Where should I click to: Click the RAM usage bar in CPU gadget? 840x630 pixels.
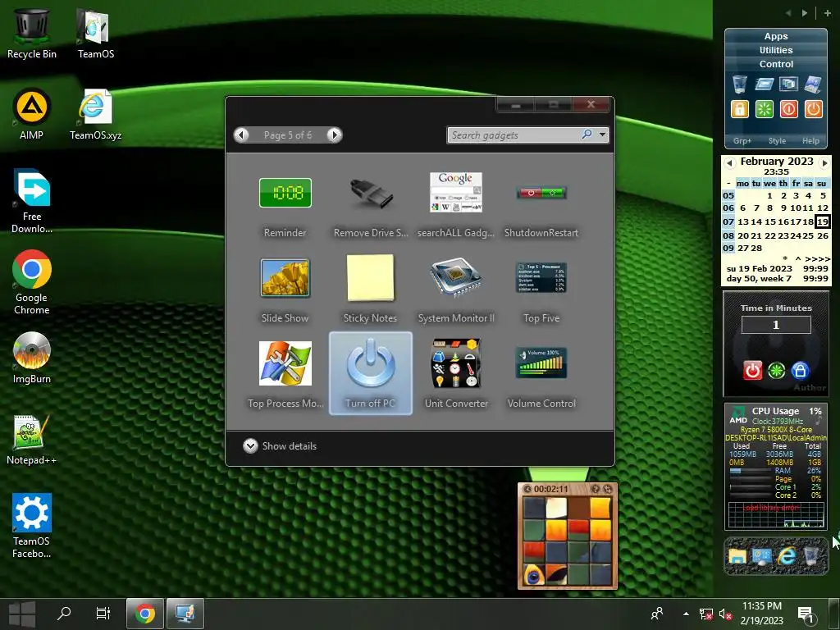[750, 471]
